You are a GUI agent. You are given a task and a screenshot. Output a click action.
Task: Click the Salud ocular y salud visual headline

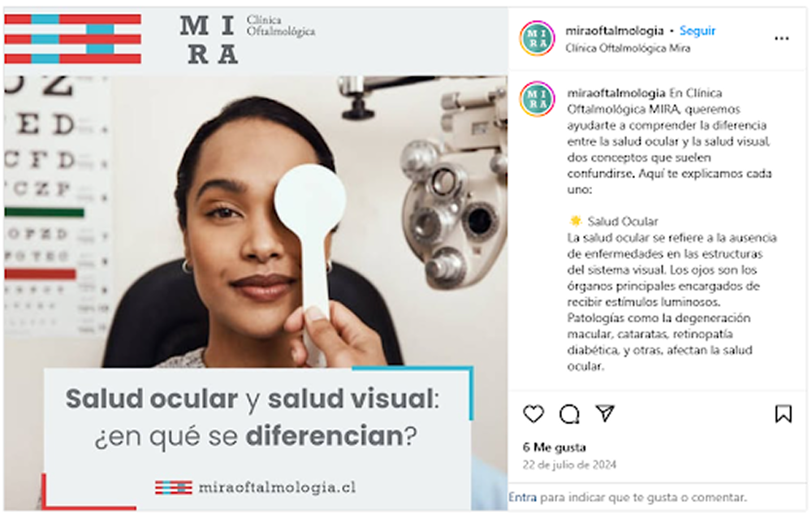coord(253,417)
